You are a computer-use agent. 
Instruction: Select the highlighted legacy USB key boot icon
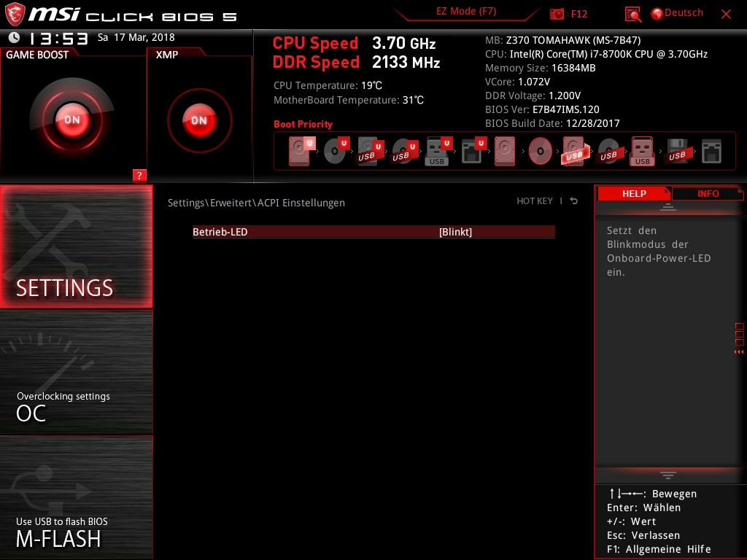(642, 151)
